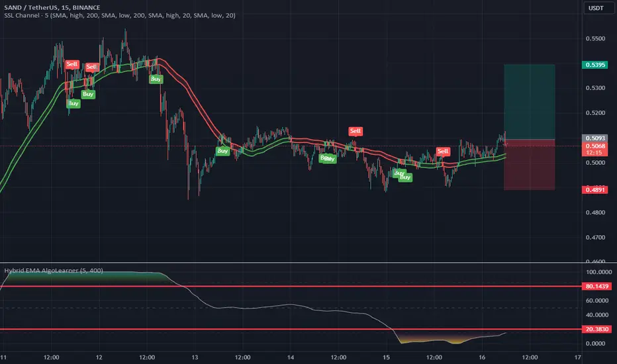Select the 0.4891 stop price label

595,190
